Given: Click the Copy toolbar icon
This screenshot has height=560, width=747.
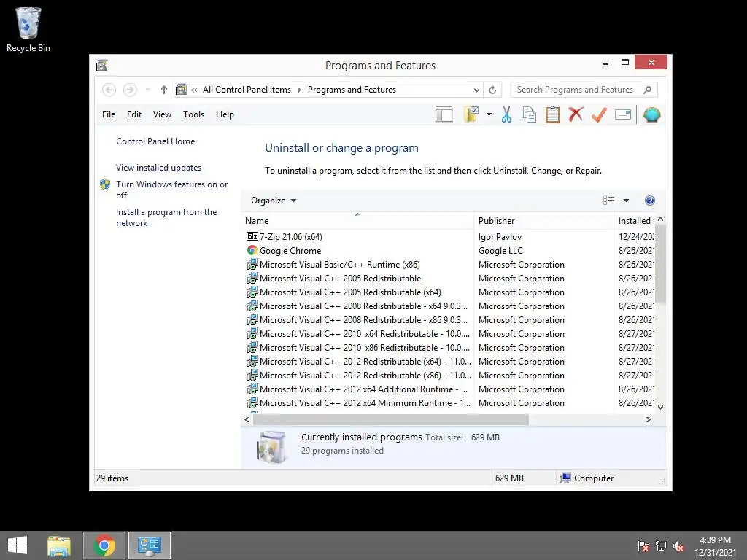Looking at the screenshot, I should tap(530, 114).
